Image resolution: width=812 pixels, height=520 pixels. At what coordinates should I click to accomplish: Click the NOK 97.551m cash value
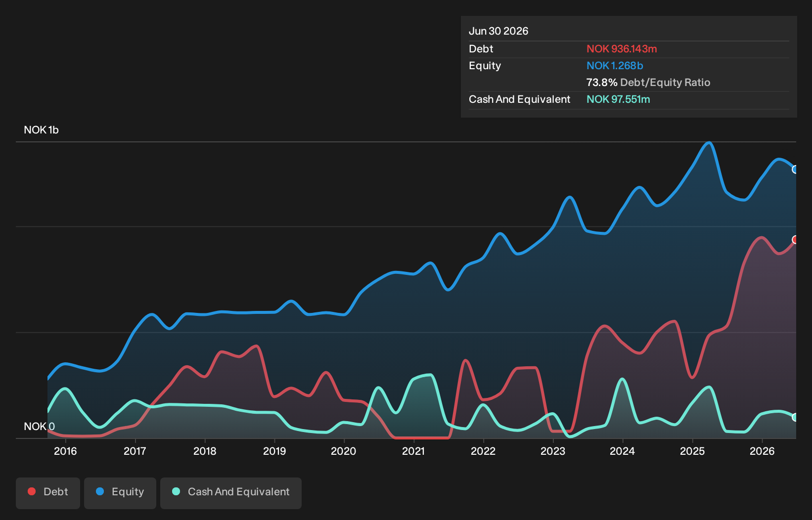point(618,99)
